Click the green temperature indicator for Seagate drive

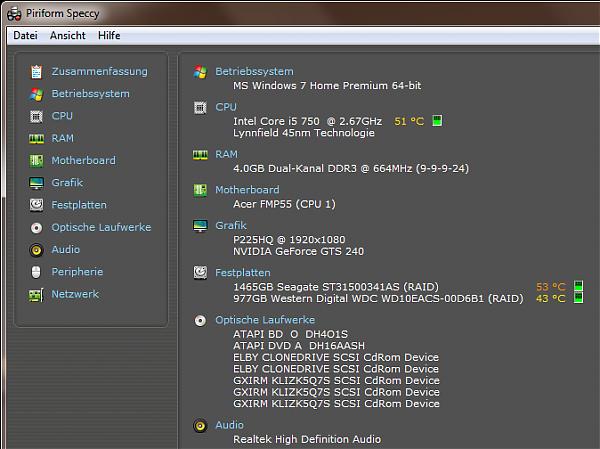[578, 286]
